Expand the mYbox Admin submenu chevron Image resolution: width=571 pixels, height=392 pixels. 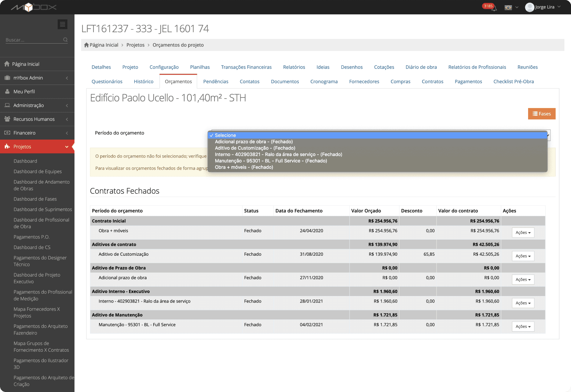tap(67, 78)
